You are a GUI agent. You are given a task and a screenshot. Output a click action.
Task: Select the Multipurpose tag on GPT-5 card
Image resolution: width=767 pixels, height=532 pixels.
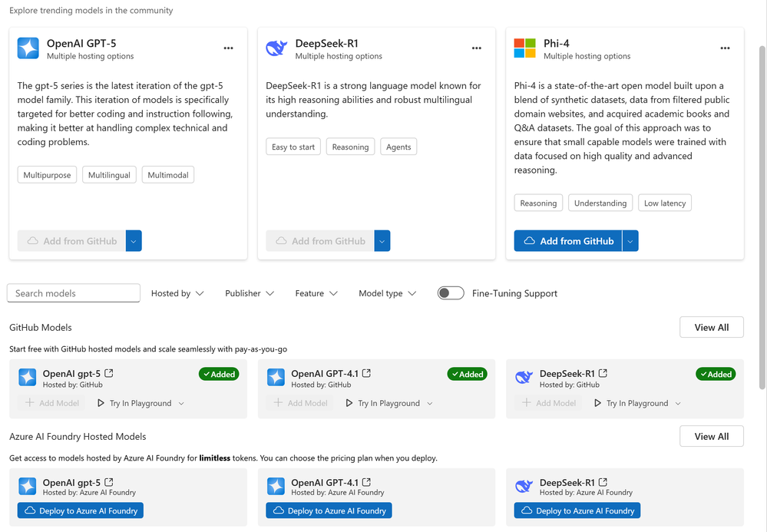coord(47,175)
